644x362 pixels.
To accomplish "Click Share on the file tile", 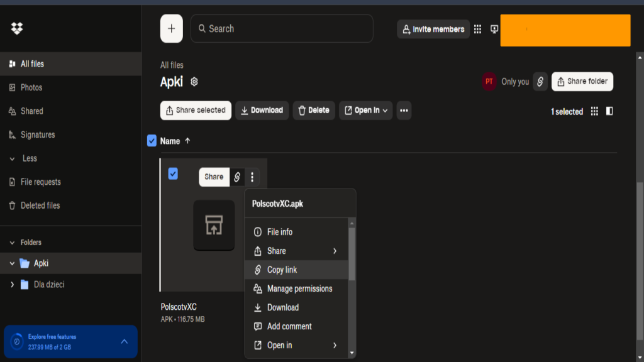I will tap(214, 177).
